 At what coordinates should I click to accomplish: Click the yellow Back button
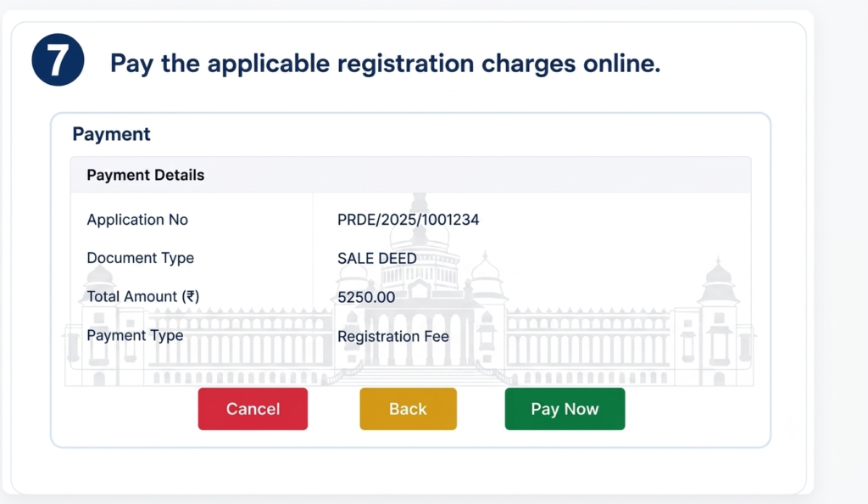408,409
